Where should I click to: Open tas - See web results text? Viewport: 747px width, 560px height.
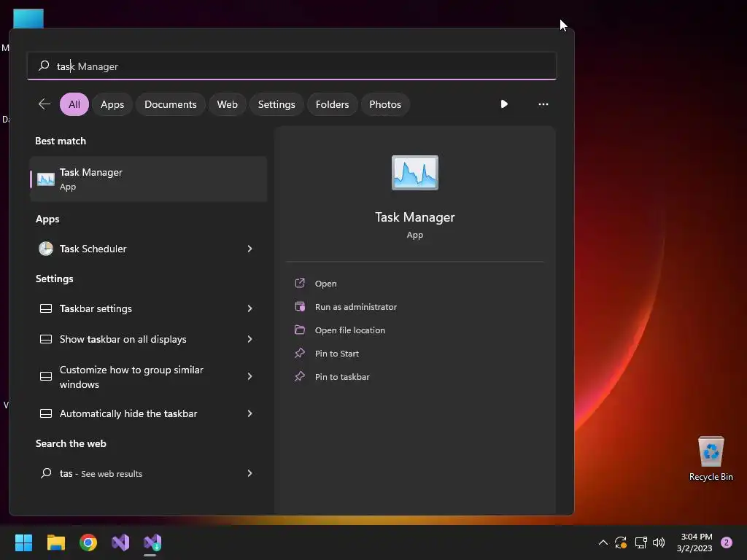coord(101,473)
